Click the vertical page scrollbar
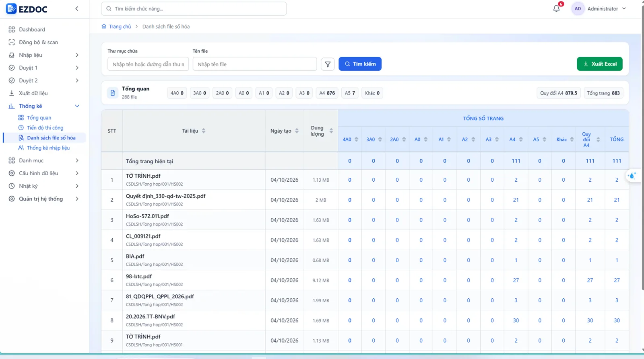The image size is (644, 359). (642, 149)
